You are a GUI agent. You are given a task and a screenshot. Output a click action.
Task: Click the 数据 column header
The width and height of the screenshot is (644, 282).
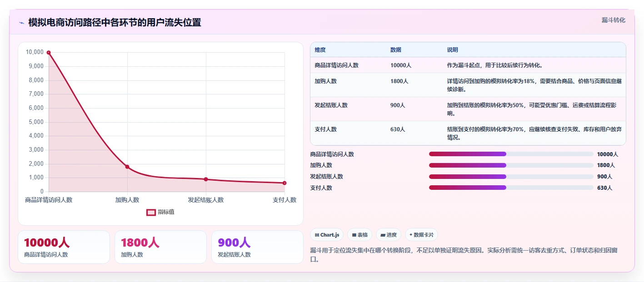(x=395, y=50)
